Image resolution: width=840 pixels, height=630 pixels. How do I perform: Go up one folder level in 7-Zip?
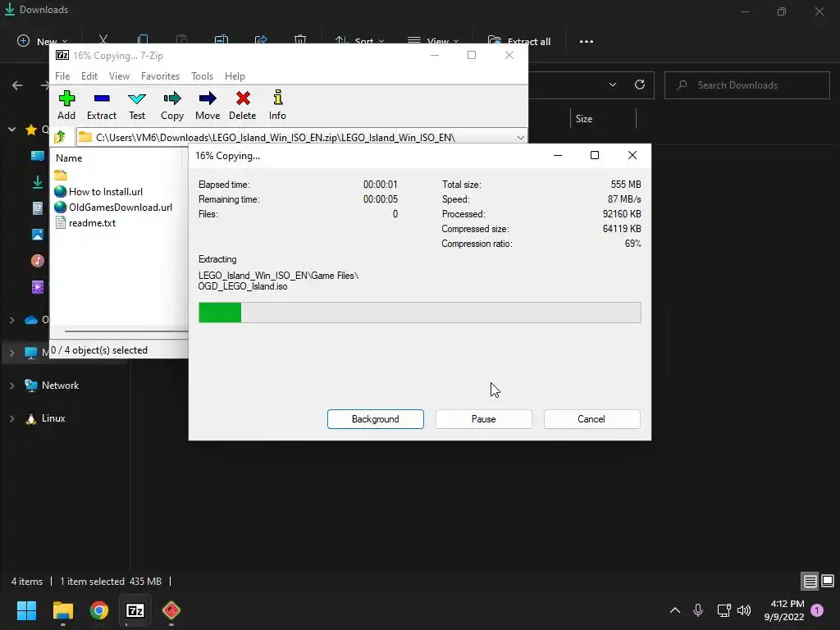[x=60, y=137]
